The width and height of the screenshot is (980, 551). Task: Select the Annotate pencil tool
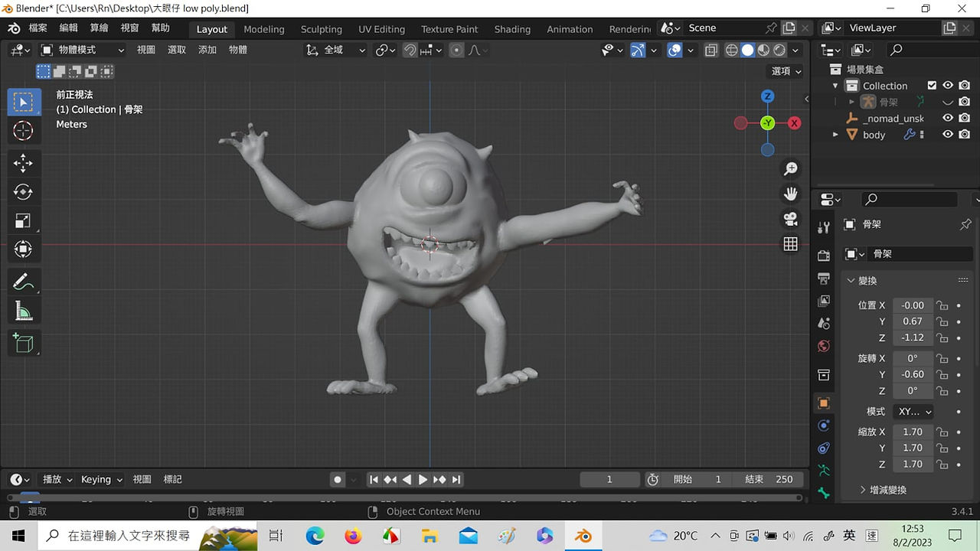tap(24, 281)
